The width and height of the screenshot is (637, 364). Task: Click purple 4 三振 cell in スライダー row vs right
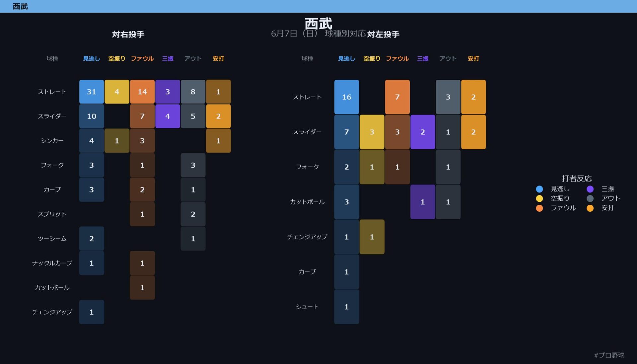coord(168,116)
